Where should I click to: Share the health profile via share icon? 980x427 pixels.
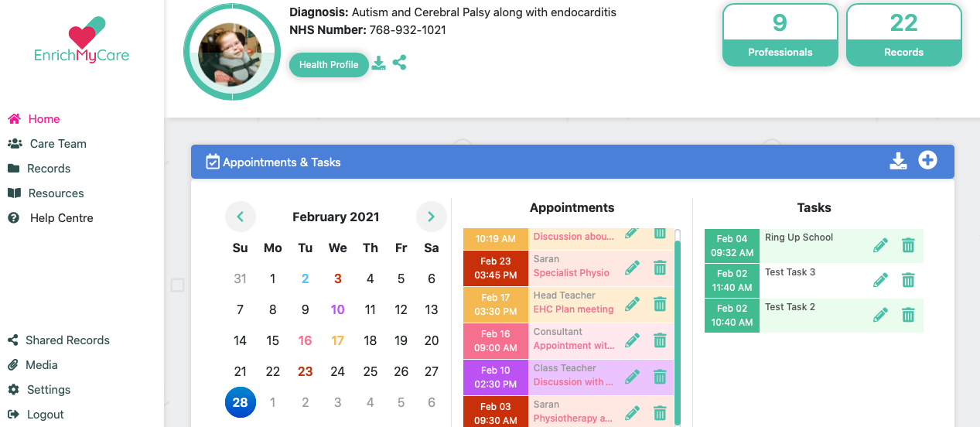click(399, 63)
